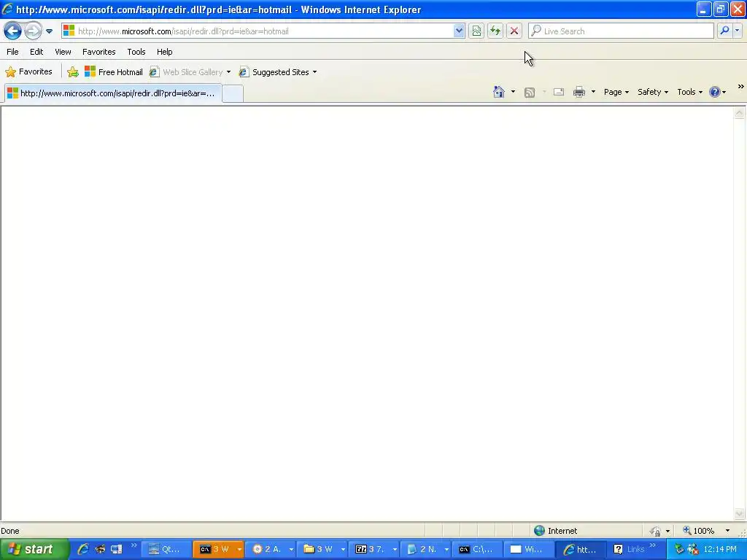Image resolution: width=747 pixels, height=560 pixels.
Task: Switch to Qt taskbar button
Action: (166, 549)
